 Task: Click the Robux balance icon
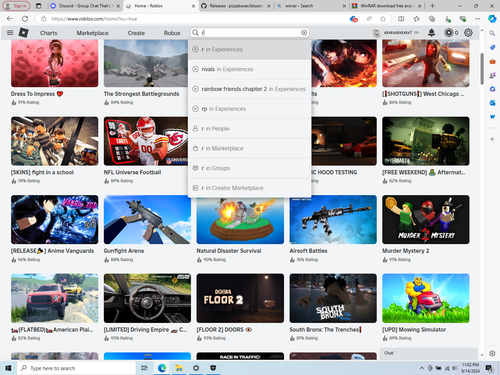pos(449,33)
